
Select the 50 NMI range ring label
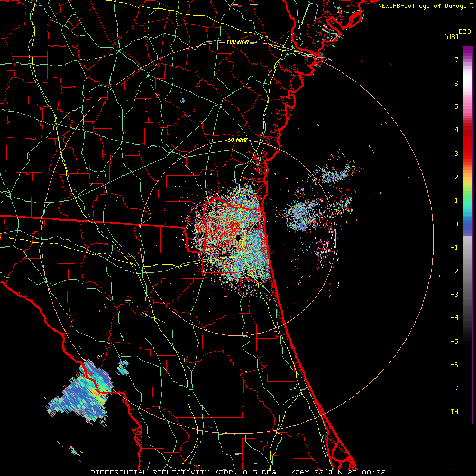click(x=237, y=140)
